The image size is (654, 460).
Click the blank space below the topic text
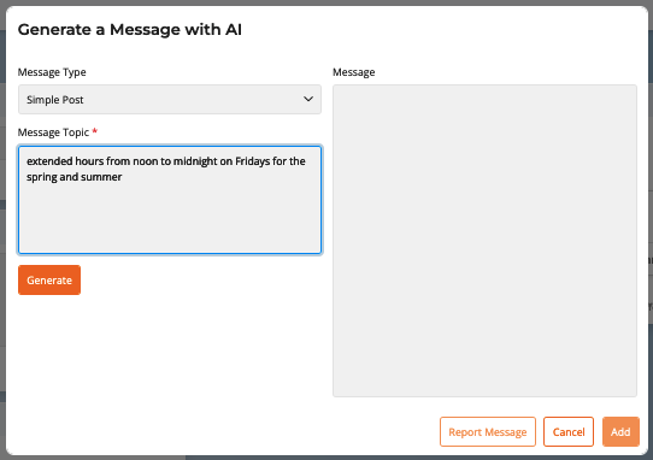pyautogui.click(x=169, y=220)
